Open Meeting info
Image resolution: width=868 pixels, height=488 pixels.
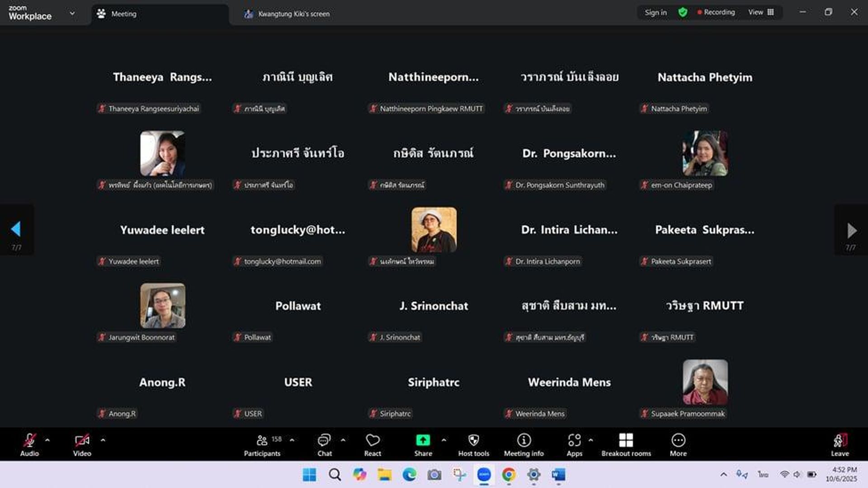click(x=524, y=445)
